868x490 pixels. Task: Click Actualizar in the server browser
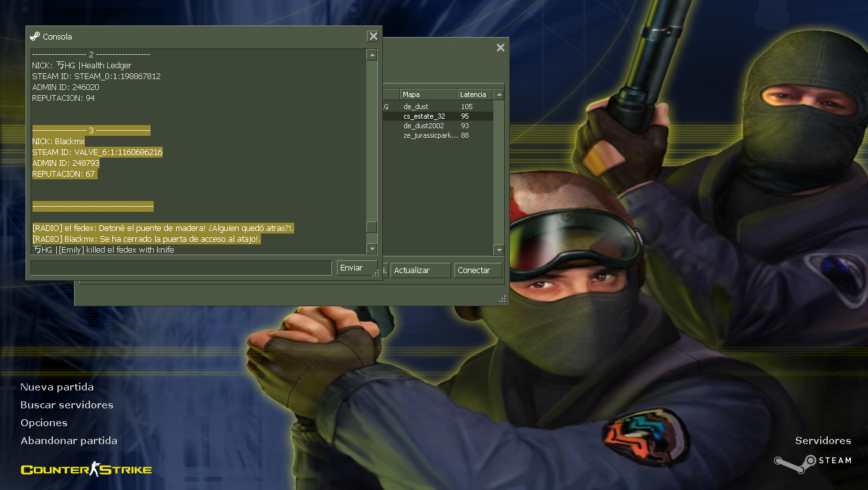point(420,271)
